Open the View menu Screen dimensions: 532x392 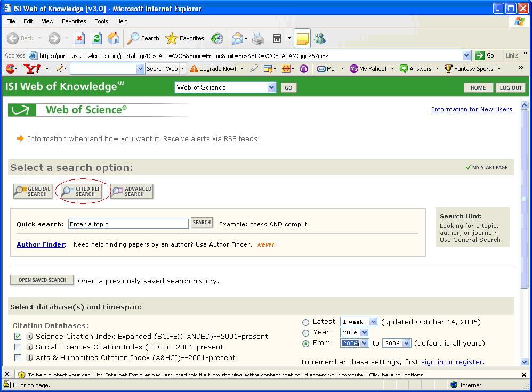tap(47, 21)
